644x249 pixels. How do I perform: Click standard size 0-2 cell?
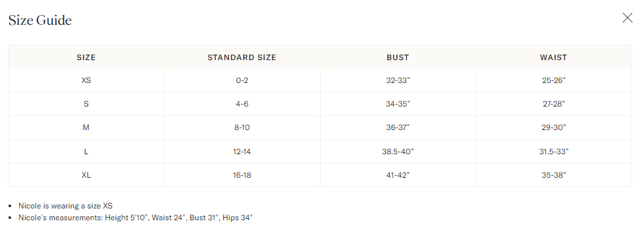[242, 80]
